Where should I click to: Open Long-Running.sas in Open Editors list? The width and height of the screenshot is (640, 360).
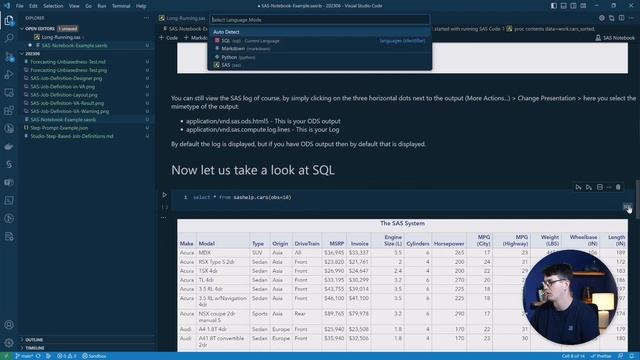[x=61, y=37]
